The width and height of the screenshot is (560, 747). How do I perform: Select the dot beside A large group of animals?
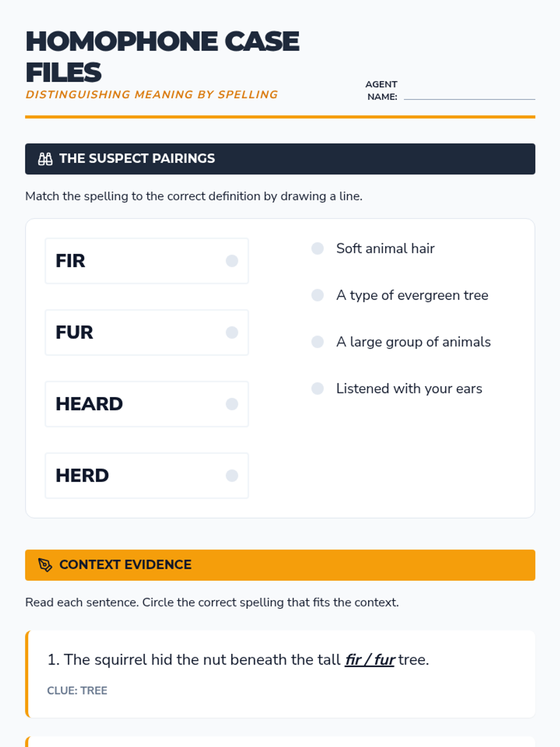(x=318, y=342)
